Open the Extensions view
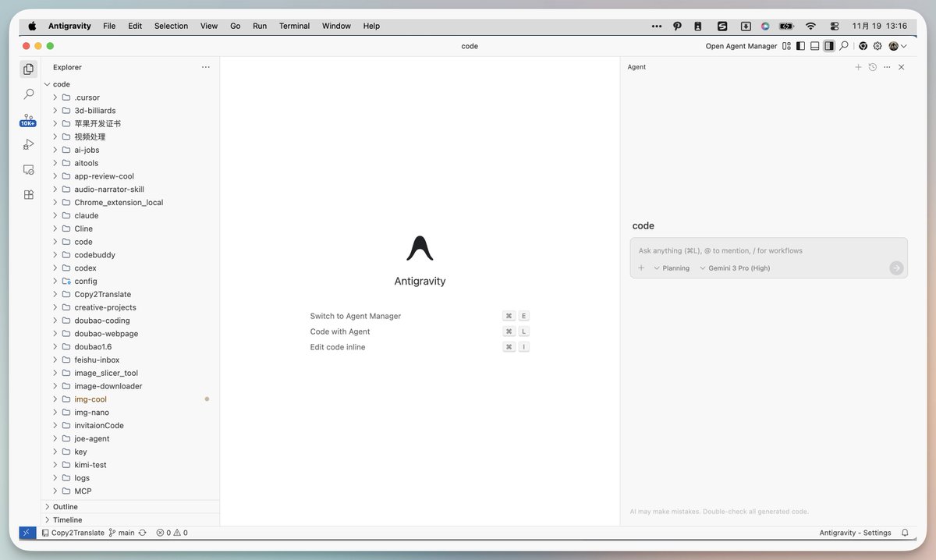The image size is (936, 560). [x=29, y=194]
